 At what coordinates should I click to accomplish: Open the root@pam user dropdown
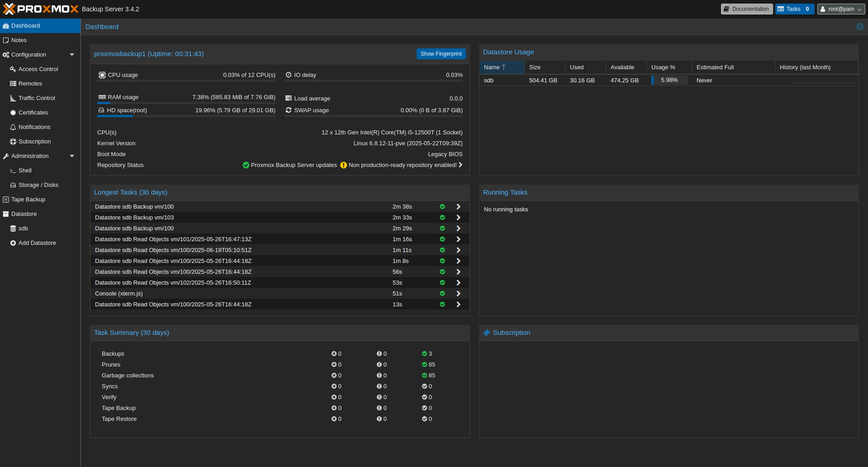pyautogui.click(x=841, y=9)
